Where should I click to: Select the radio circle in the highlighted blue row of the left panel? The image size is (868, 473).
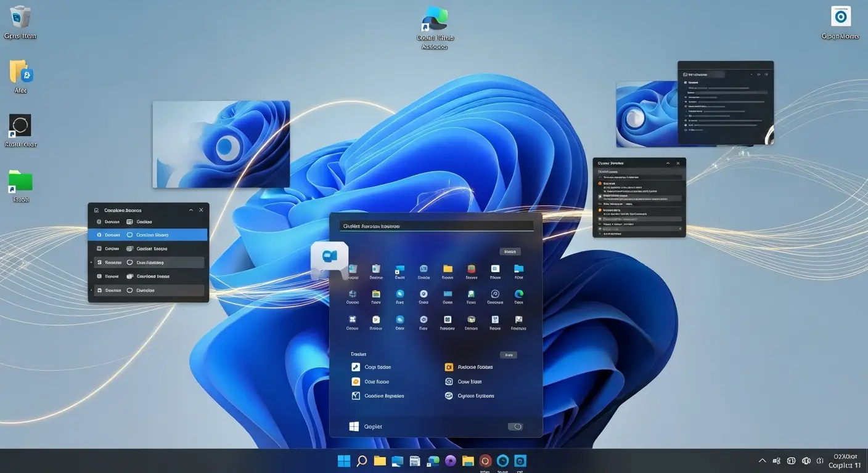(x=129, y=235)
